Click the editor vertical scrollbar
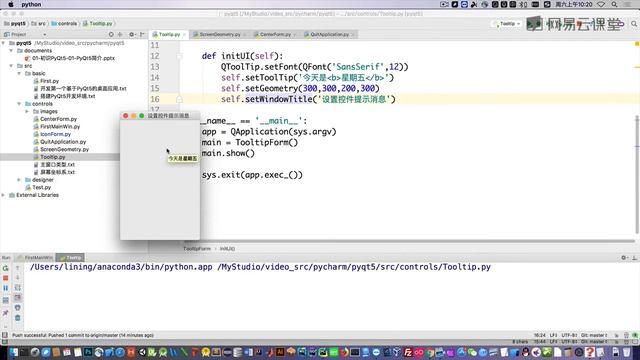The width and height of the screenshot is (640, 360). [637, 175]
